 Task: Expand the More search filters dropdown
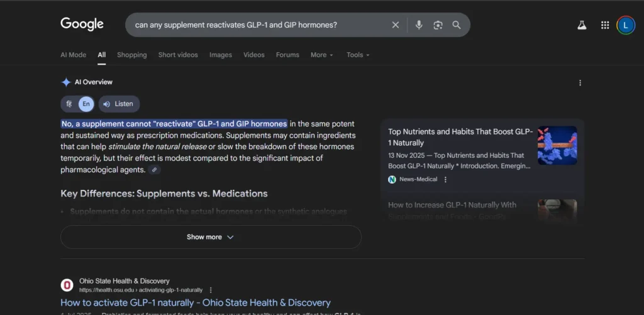[x=321, y=55]
